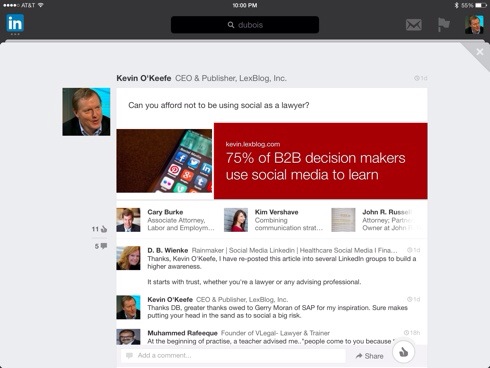Open your profile photo in top bar

click(474, 24)
